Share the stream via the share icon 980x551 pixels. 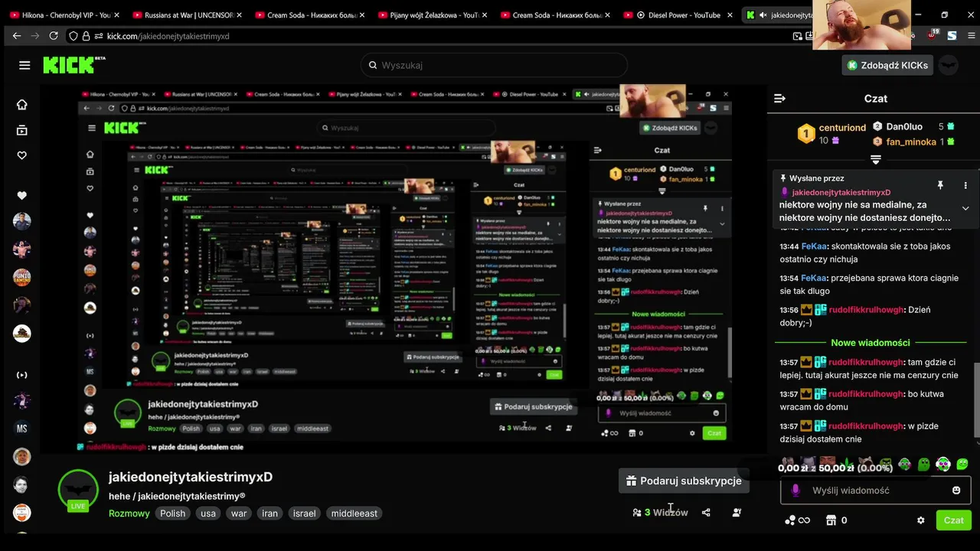click(x=706, y=513)
